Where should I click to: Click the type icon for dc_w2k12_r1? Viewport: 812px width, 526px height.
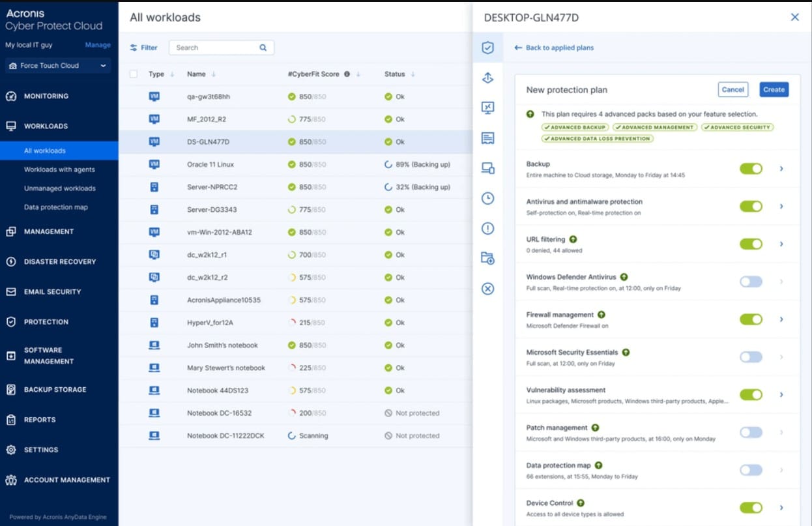pyautogui.click(x=154, y=255)
